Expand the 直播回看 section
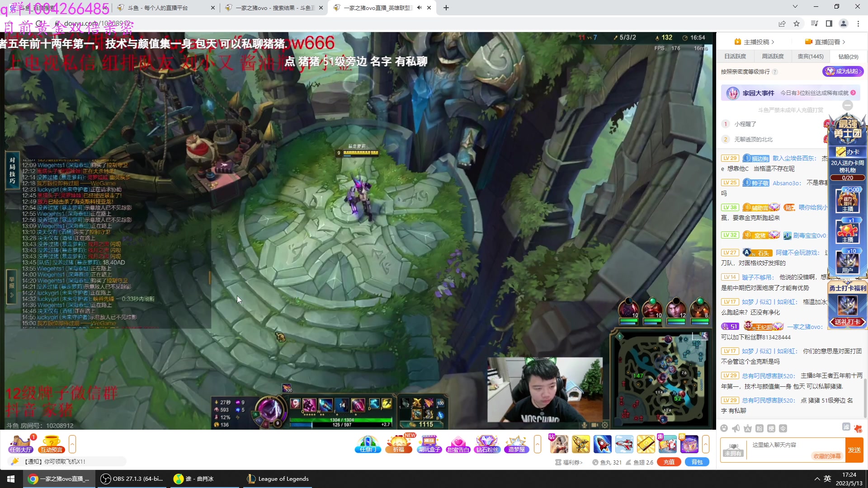 tap(825, 42)
